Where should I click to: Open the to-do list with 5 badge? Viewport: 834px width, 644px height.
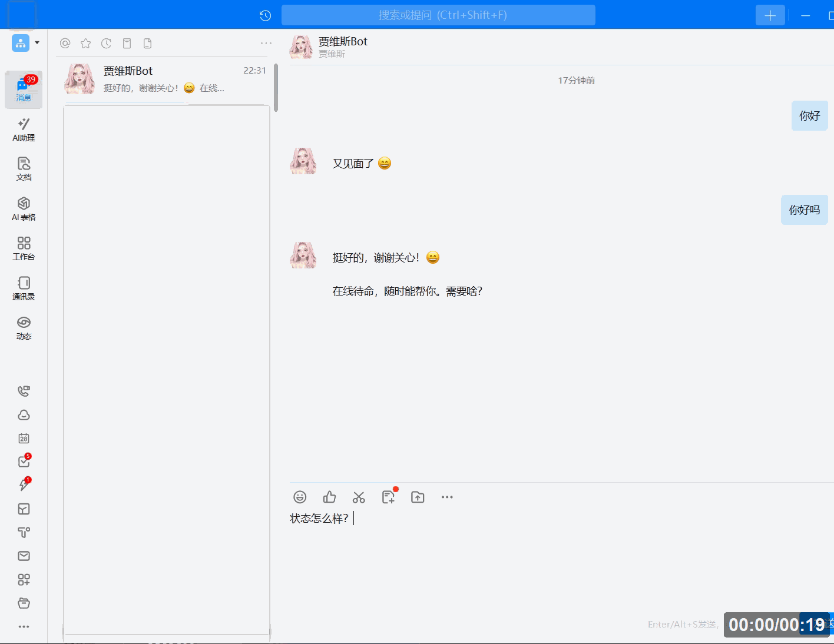pos(24,462)
